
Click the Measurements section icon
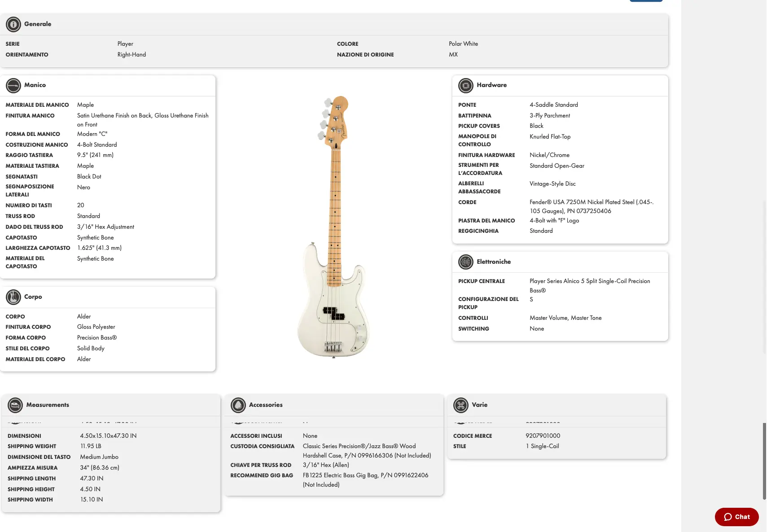(x=15, y=405)
